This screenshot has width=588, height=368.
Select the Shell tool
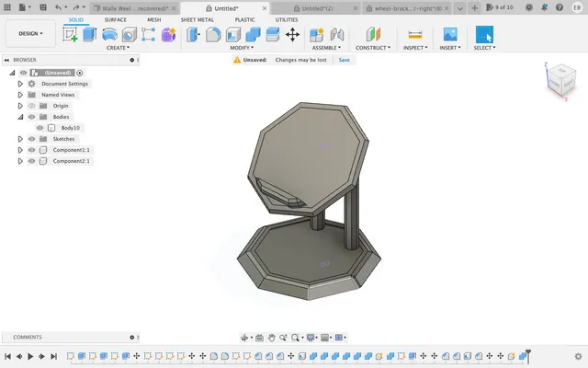click(x=232, y=35)
